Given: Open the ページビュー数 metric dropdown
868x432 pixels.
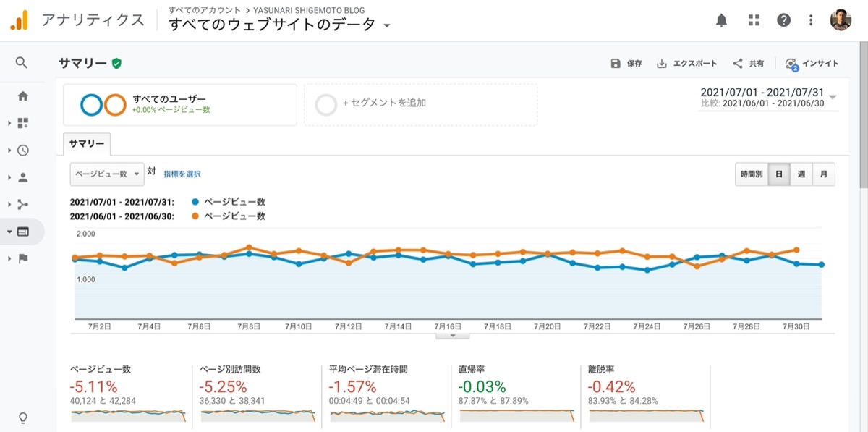Looking at the screenshot, I should click(106, 174).
